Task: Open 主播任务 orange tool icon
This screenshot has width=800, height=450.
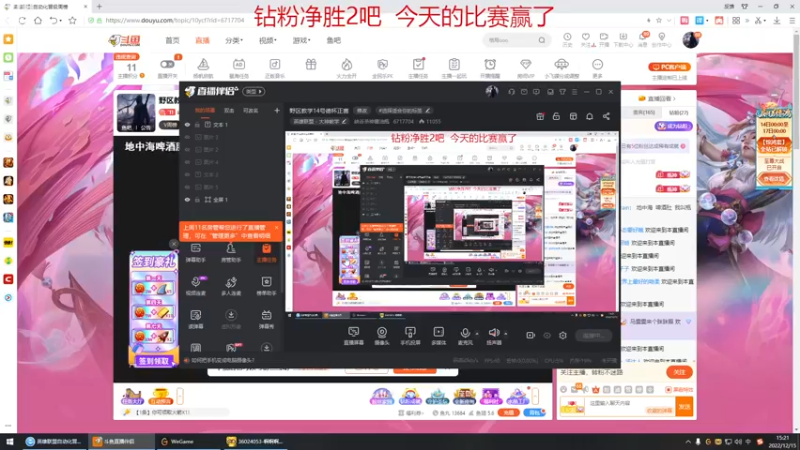Action: tap(266, 253)
